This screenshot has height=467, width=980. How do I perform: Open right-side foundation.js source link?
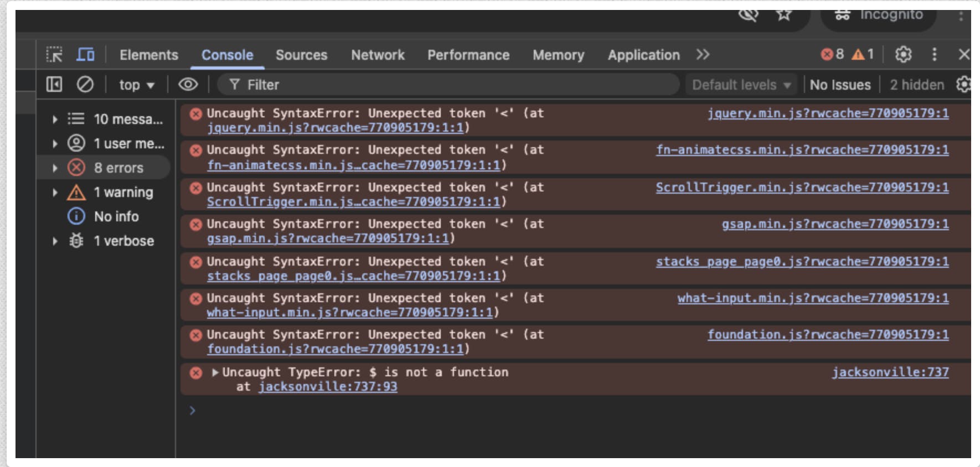828,335
